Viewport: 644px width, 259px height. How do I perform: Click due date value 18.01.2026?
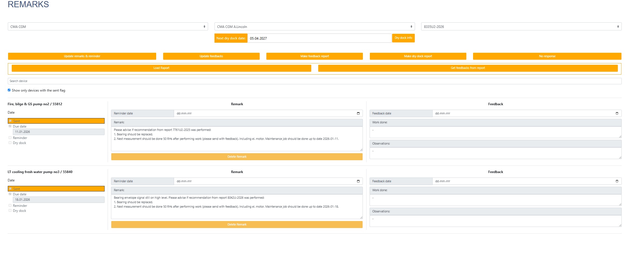tap(59, 200)
